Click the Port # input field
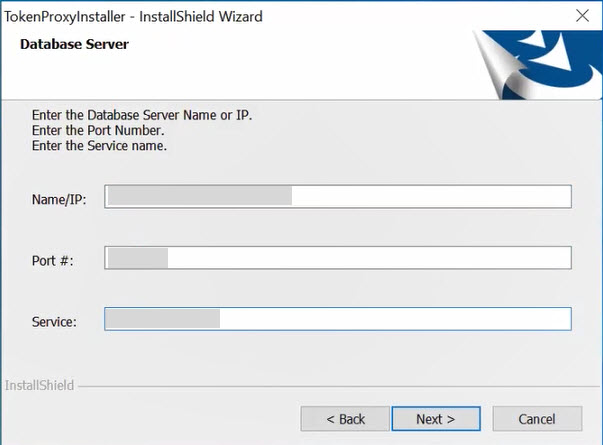 click(x=338, y=258)
